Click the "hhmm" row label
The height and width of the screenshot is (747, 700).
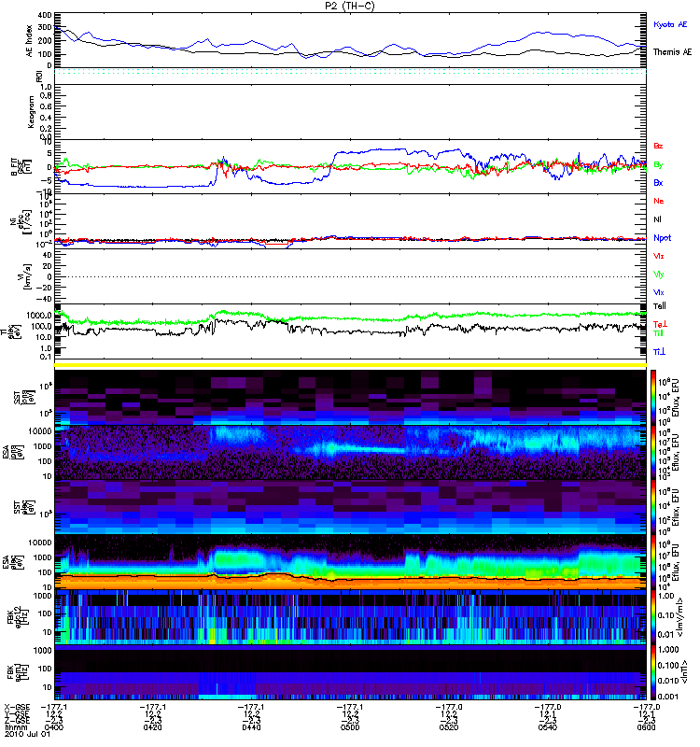pyautogui.click(x=15, y=727)
